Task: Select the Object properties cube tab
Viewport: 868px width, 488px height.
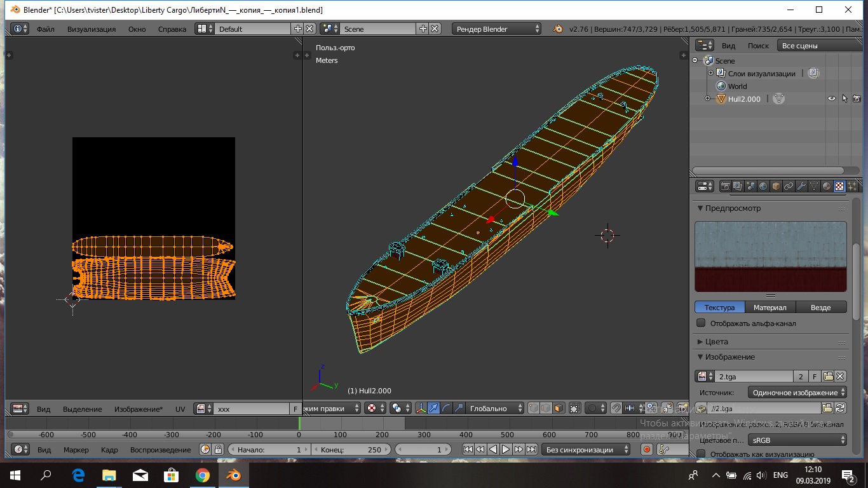Action: point(776,186)
